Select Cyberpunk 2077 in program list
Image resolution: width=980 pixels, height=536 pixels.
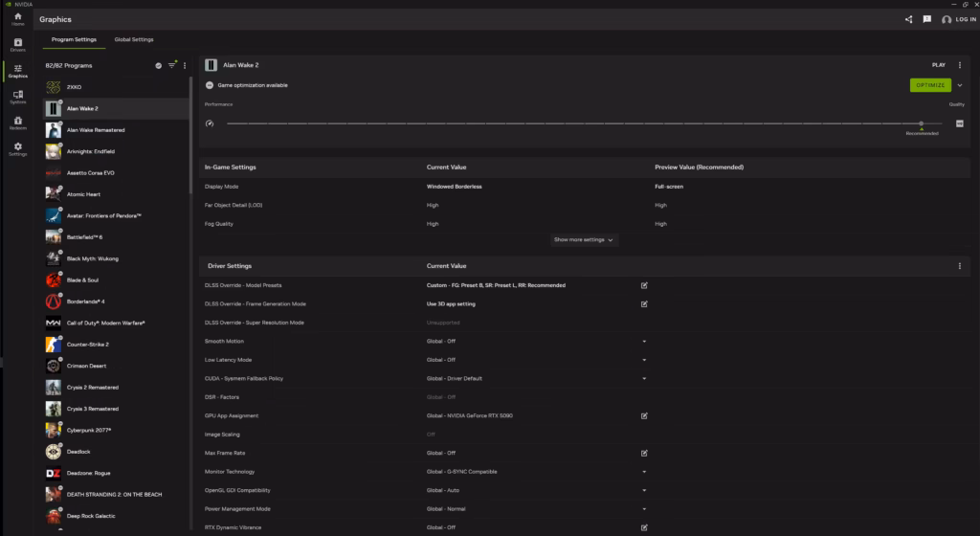pos(116,431)
